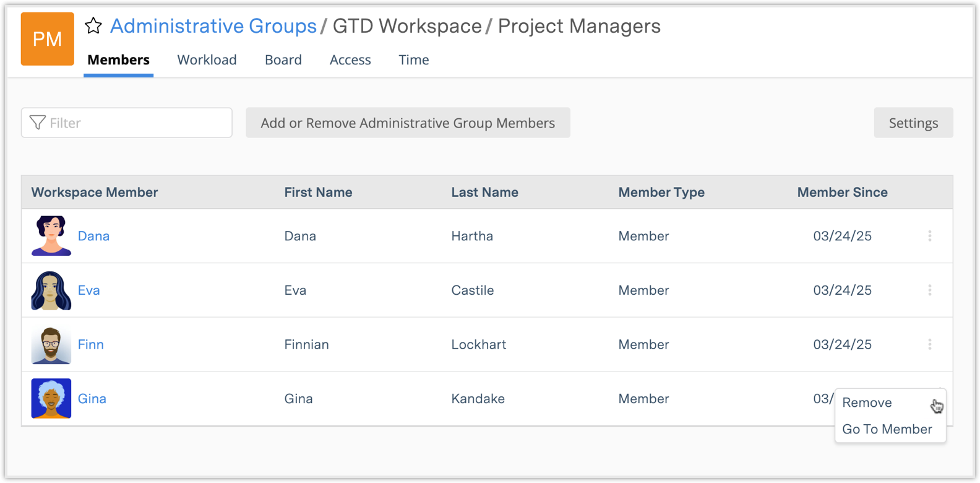Click Finn's profile avatar
The width and height of the screenshot is (980, 483).
(51, 345)
